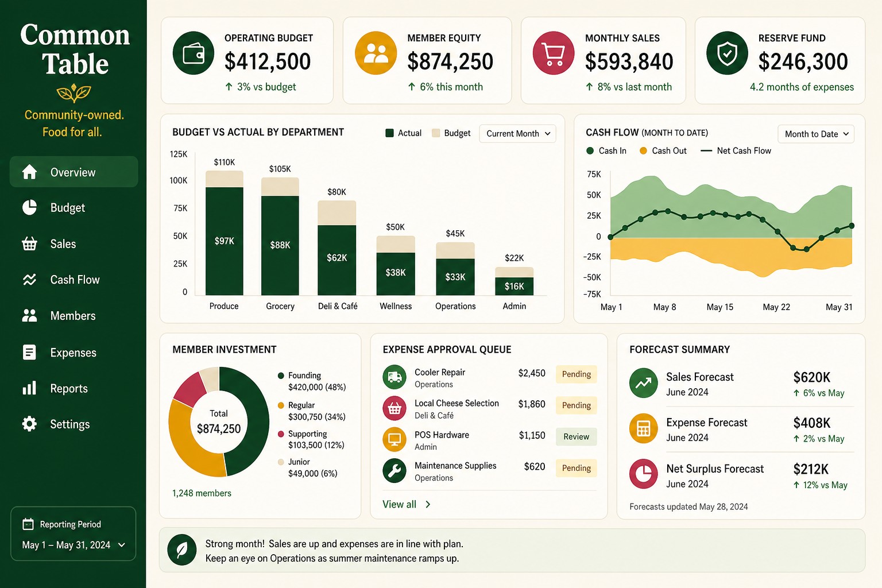The height and width of the screenshot is (588, 882).
Task: Click the Member Equity people icon
Action: 376,53
